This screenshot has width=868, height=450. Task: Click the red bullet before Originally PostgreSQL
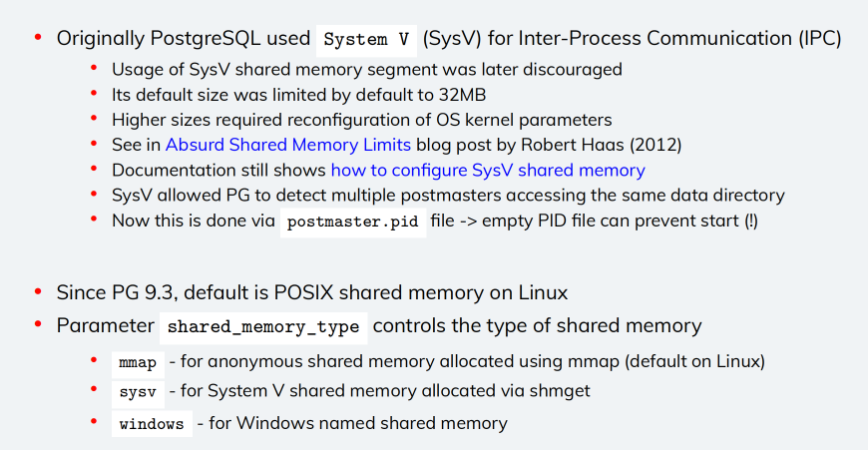[38, 38]
